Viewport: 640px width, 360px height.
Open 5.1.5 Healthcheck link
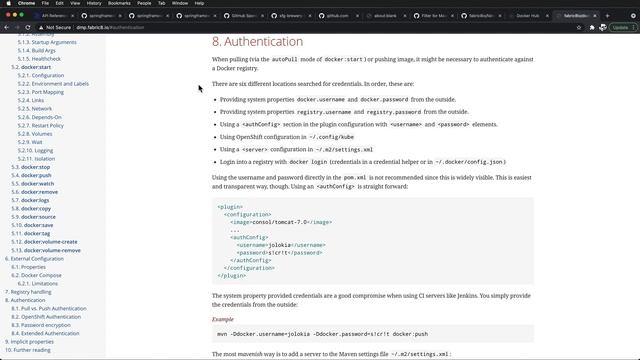tap(39, 59)
